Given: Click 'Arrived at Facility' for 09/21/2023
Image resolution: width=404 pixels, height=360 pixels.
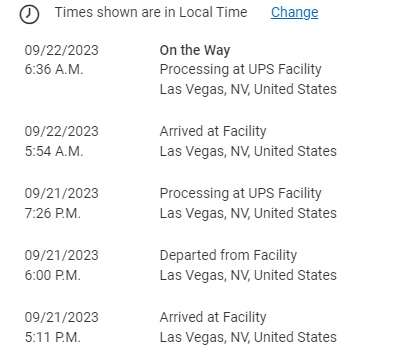Looking at the screenshot, I should 213,317.
